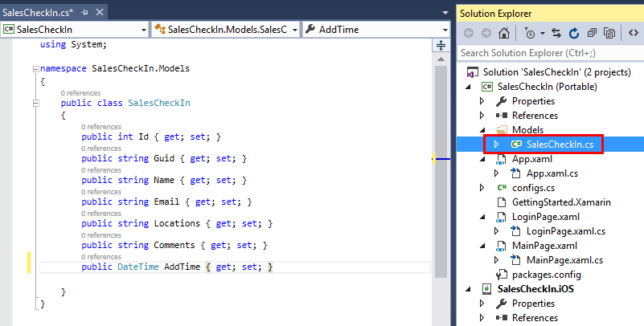Viewport: 644px width, 326px height.
Task: Click '0 references' above the Guid property
Action: coord(101,149)
